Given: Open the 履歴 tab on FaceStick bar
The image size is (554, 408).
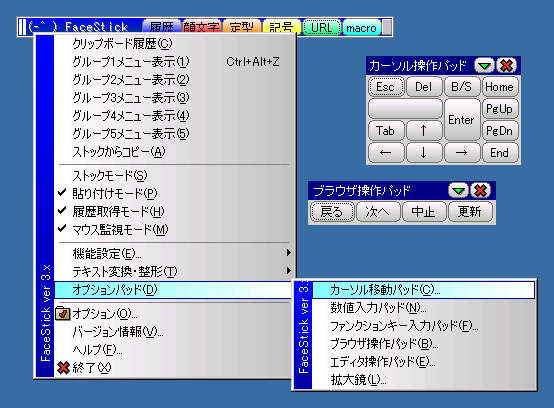Looking at the screenshot, I should (161, 27).
